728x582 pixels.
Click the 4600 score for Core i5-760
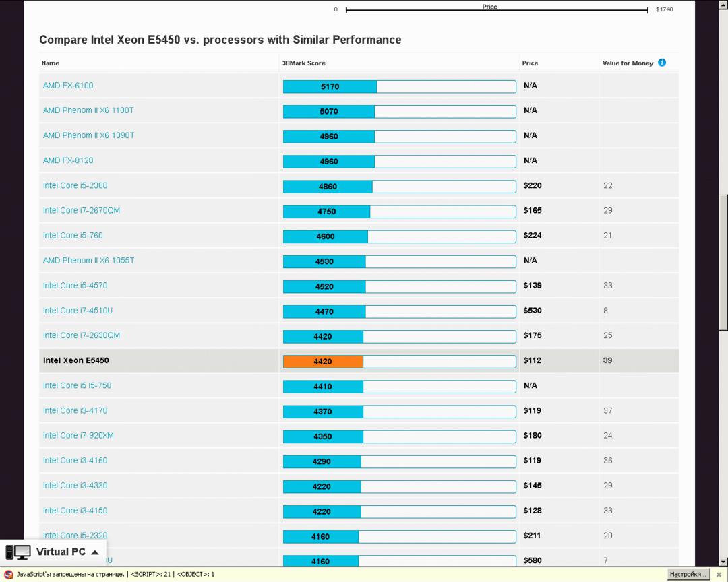[x=326, y=236]
